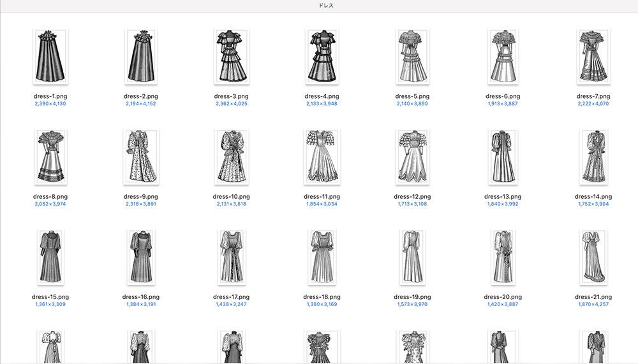The width and height of the screenshot is (638, 364).
Task: Select the dress-9.png thumbnail
Action: (141, 157)
